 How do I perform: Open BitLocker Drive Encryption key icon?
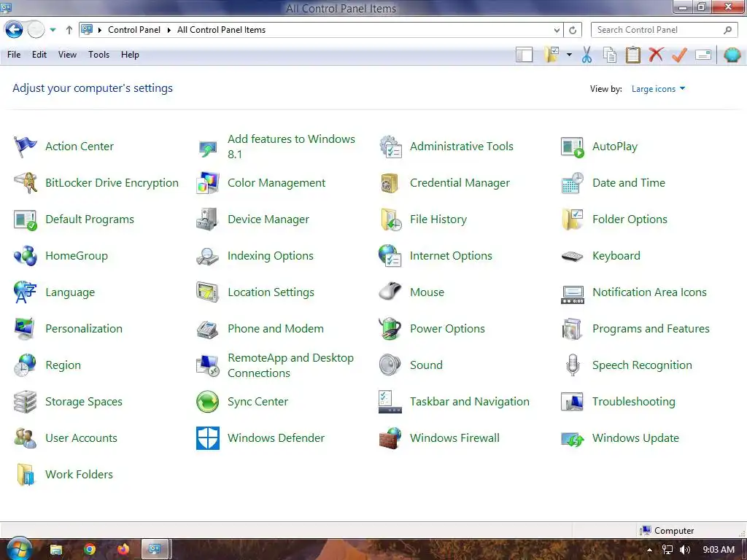25,183
